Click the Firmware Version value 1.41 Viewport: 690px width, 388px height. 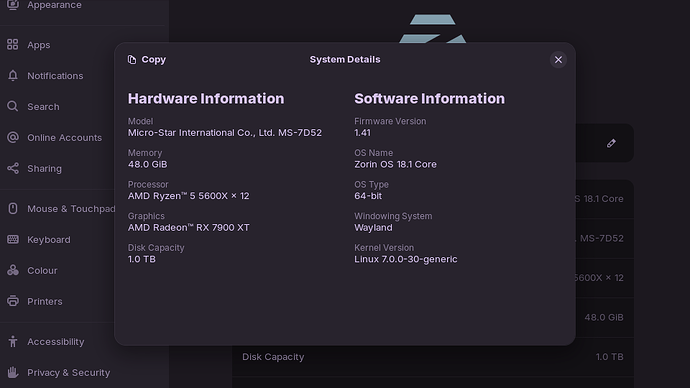click(x=362, y=132)
